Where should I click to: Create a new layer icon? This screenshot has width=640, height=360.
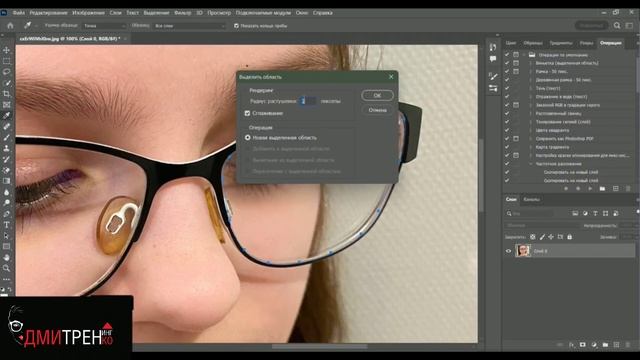point(616,345)
